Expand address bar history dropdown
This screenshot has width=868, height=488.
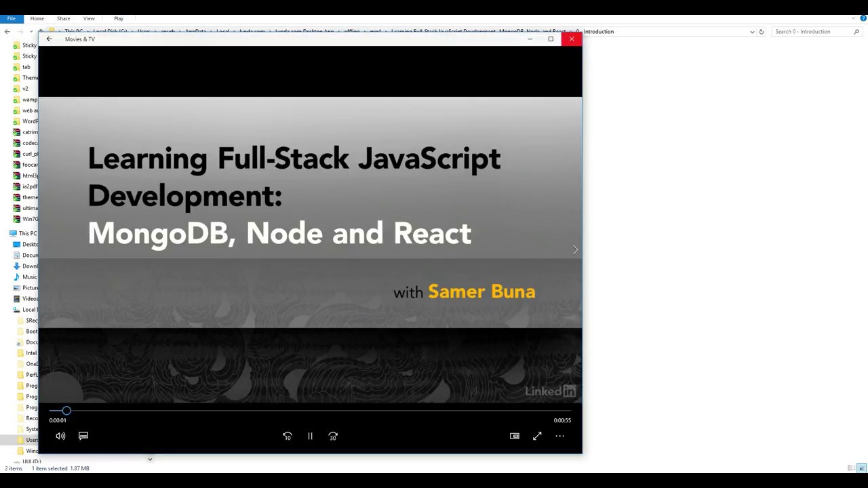752,32
